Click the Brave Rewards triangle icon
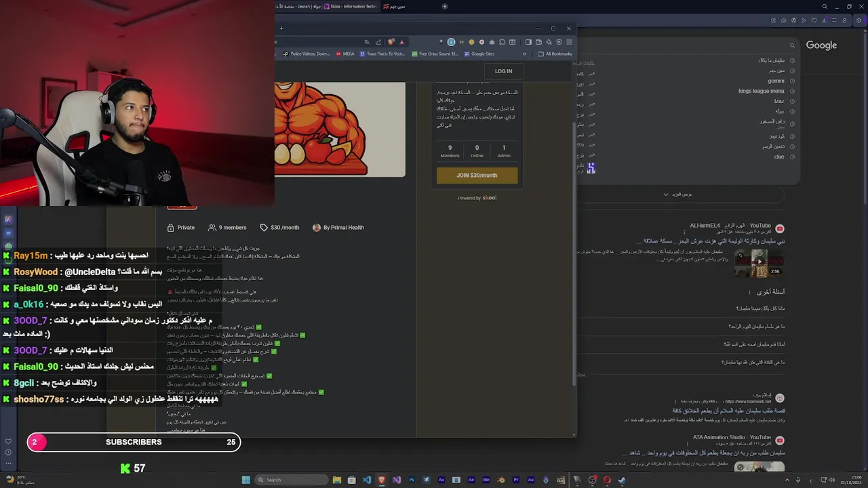868x488 pixels. click(x=401, y=42)
